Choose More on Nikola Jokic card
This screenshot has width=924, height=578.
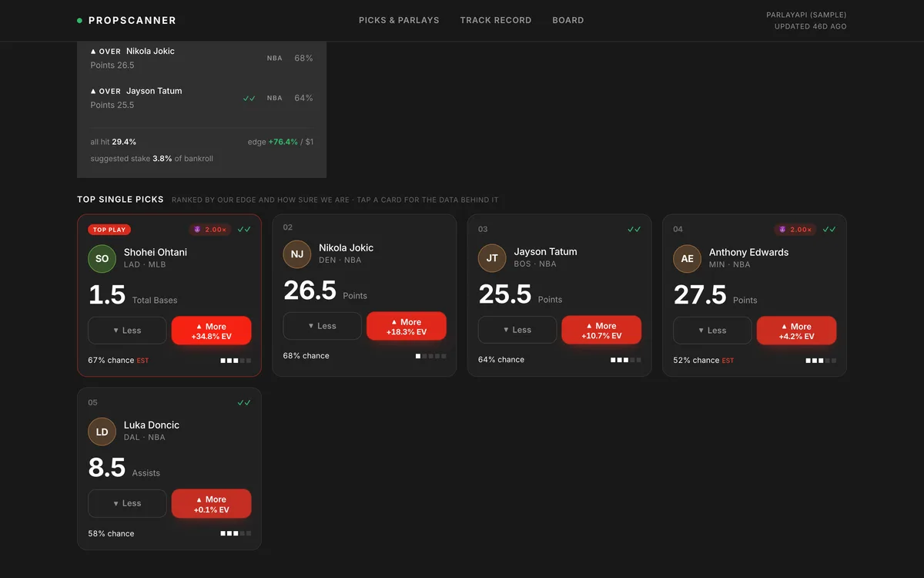(407, 327)
